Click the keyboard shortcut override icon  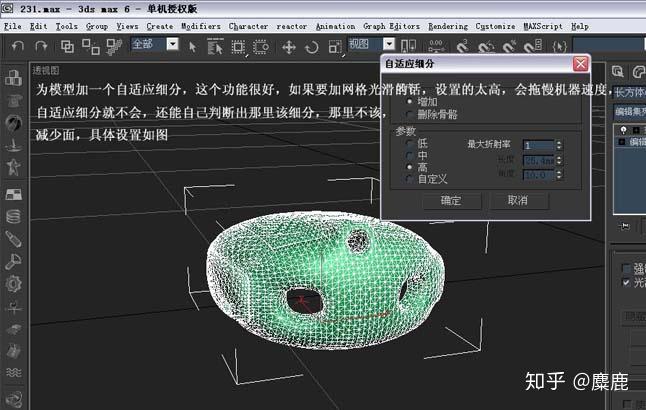(x=436, y=46)
